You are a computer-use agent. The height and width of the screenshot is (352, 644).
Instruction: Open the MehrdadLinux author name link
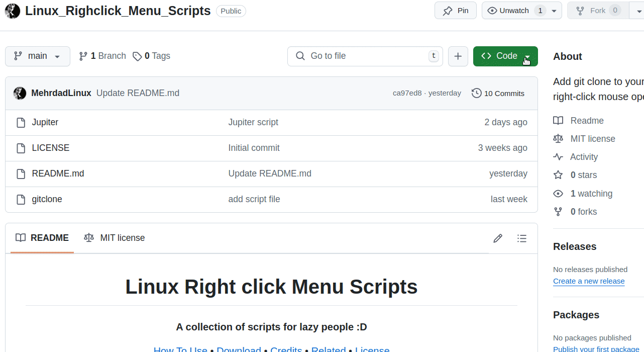coord(61,93)
